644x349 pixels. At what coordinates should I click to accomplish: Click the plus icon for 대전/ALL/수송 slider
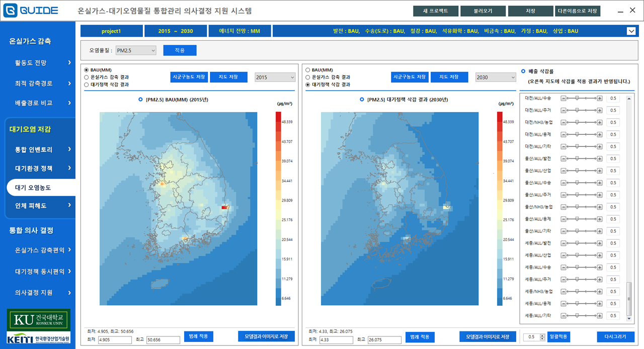(x=600, y=99)
